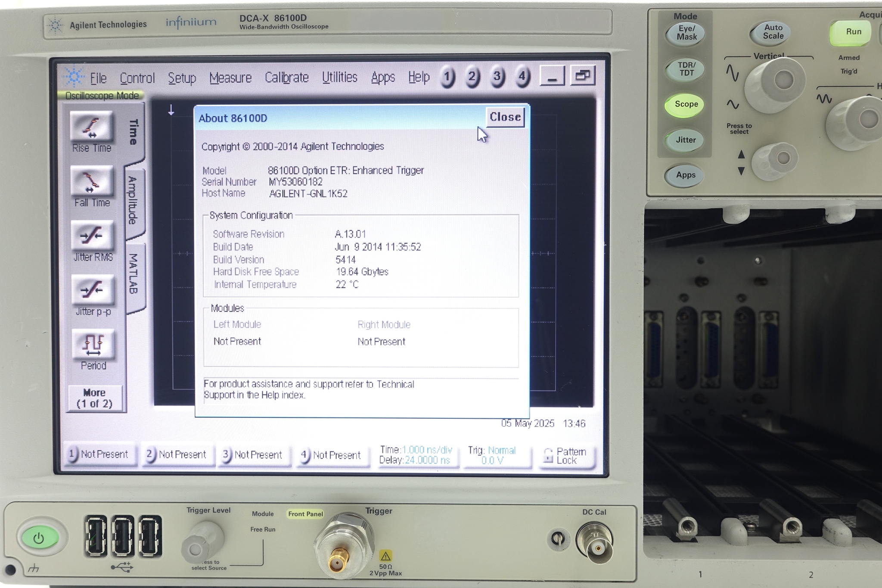This screenshot has height=588, width=882.
Task: Click channel 3 Not Present button
Action: (254, 455)
